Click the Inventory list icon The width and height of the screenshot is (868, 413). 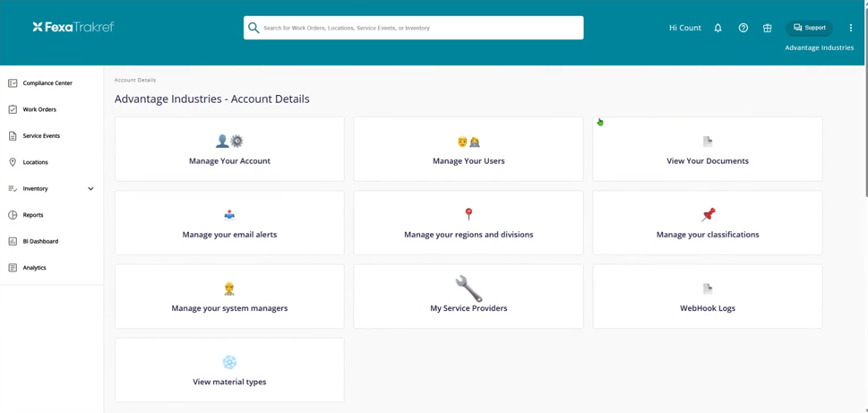[x=13, y=189]
